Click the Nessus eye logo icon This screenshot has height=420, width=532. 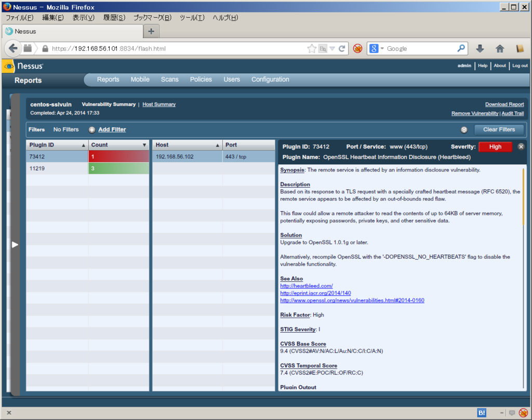[x=8, y=66]
